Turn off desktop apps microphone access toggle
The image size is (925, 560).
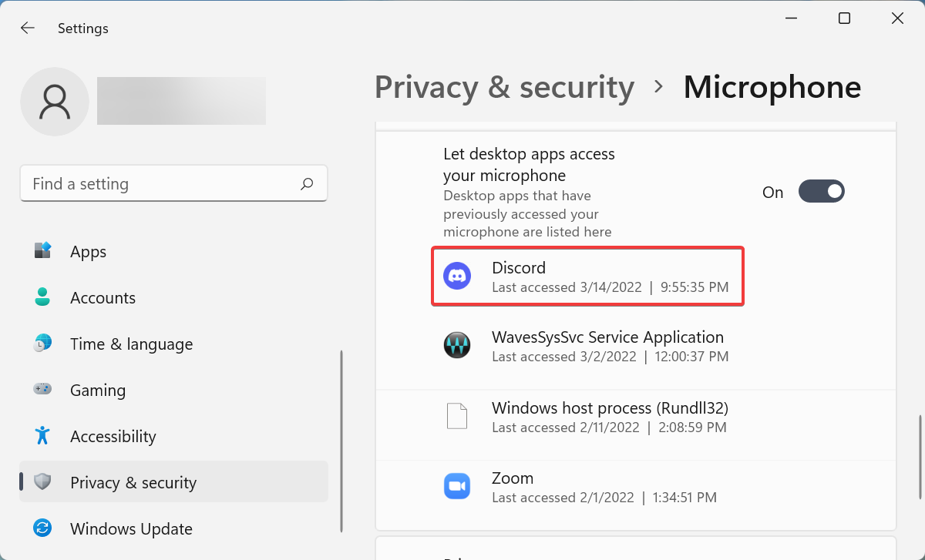[x=821, y=191]
